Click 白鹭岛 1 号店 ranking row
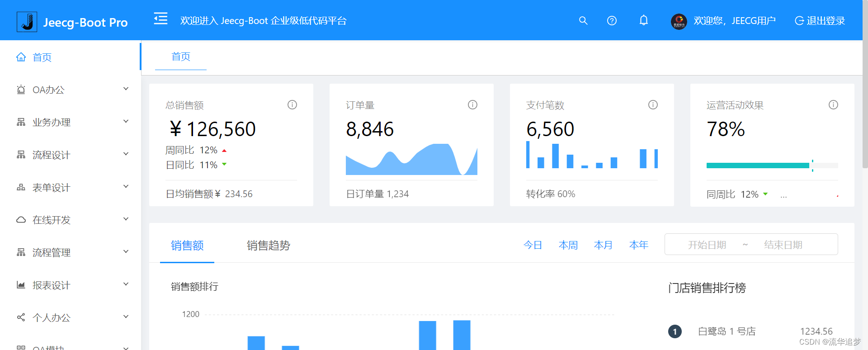868x350 pixels. 750,331
